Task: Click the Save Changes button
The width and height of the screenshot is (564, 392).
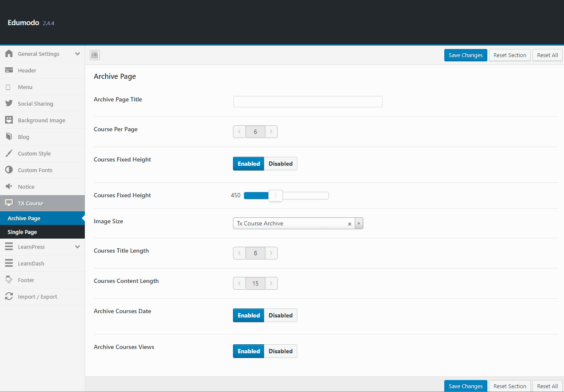Action: (x=465, y=55)
